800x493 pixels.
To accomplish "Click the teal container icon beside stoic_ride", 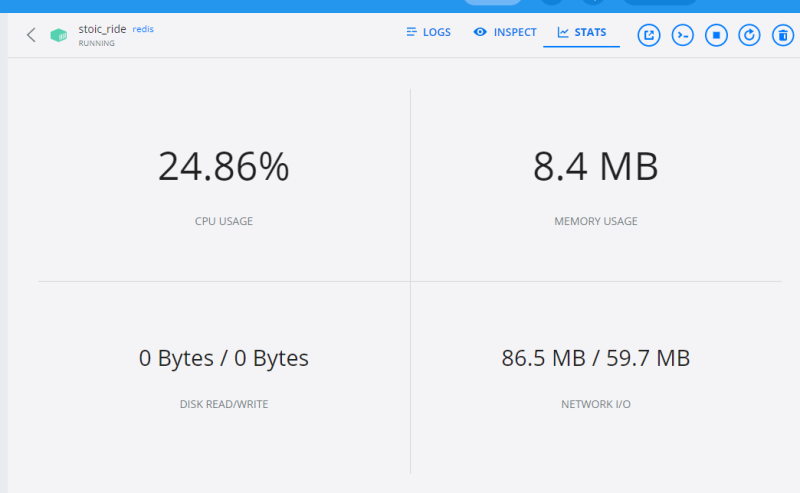I will [59, 35].
